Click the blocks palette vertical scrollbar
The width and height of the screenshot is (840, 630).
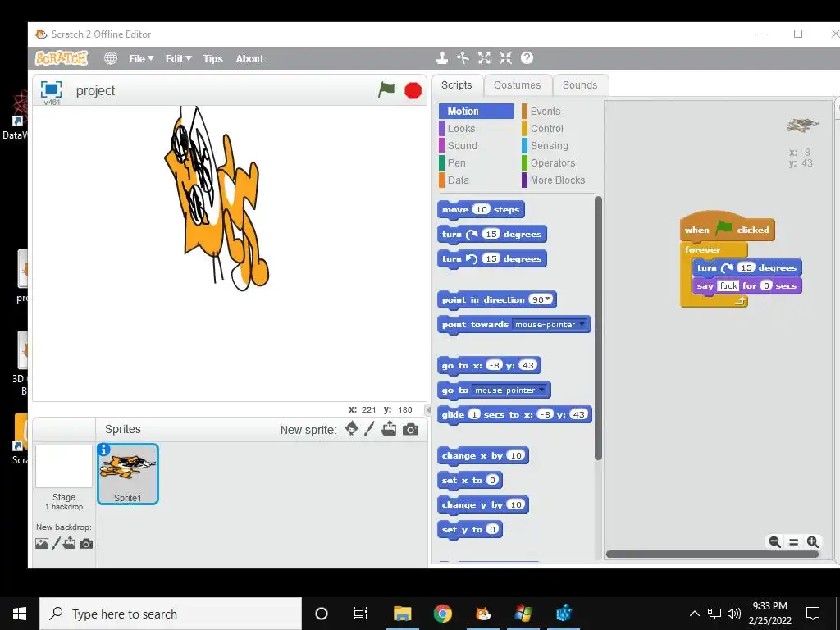(x=598, y=328)
